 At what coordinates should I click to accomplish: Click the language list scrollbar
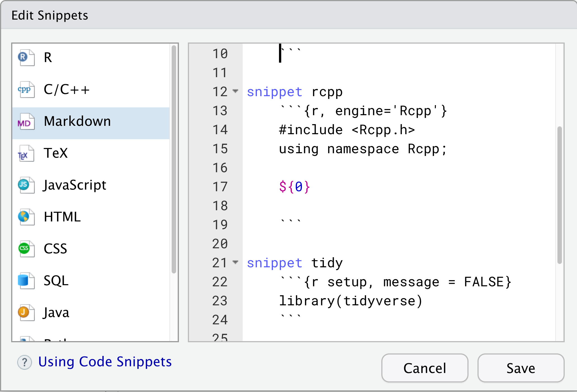[x=174, y=159]
